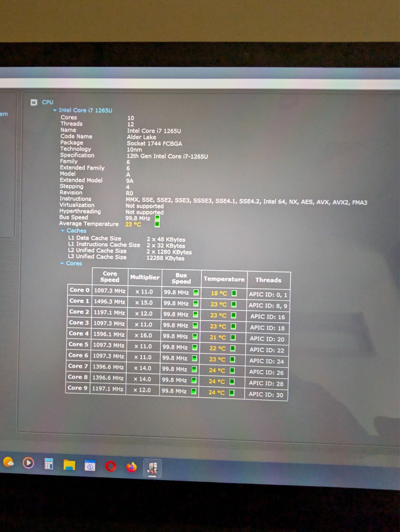Click the Speccy icon on the taskbar
Viewport: 400px width, 532px height.
[x=152, y=468]
